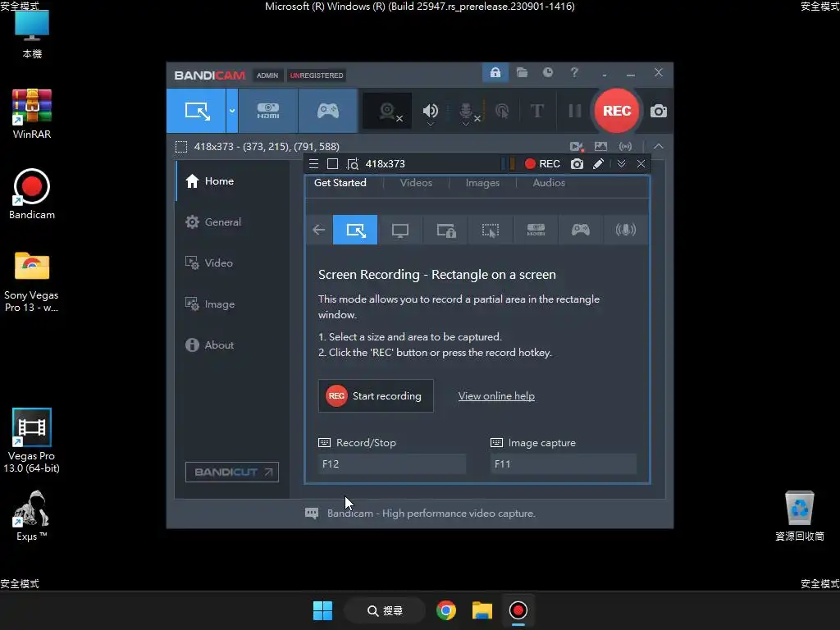Click the UNREGISTERED badge
The height and width of the screenshot is (630, 840).
point(317,75)
